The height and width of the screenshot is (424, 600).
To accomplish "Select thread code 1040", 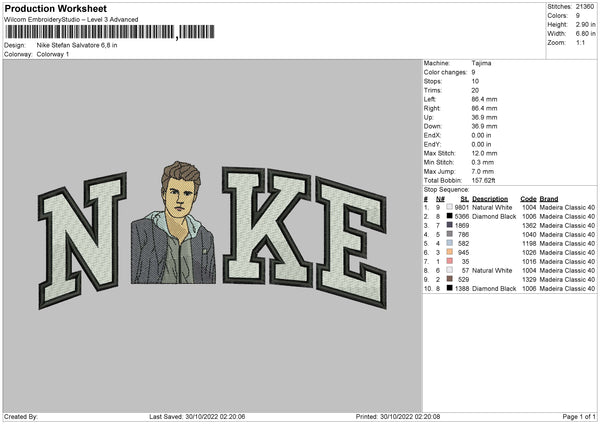I will [x=529, y=234].
